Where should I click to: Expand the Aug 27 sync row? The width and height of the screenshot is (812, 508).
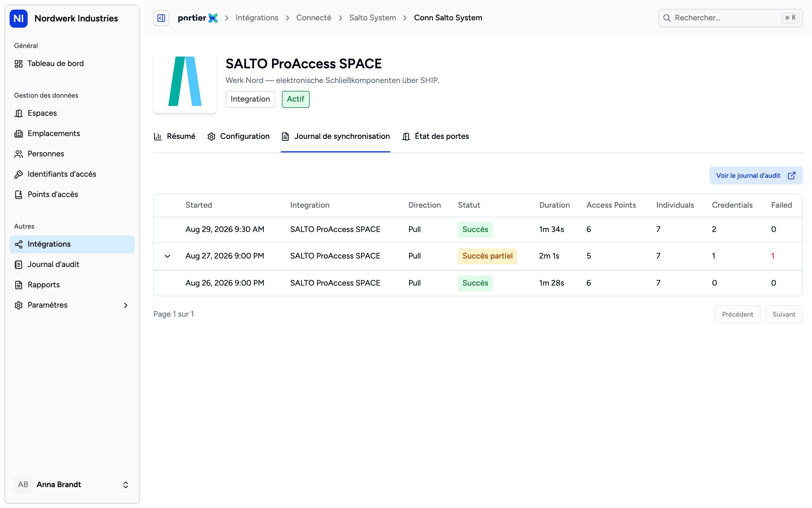pyautogui.click(x=167, y=256)
